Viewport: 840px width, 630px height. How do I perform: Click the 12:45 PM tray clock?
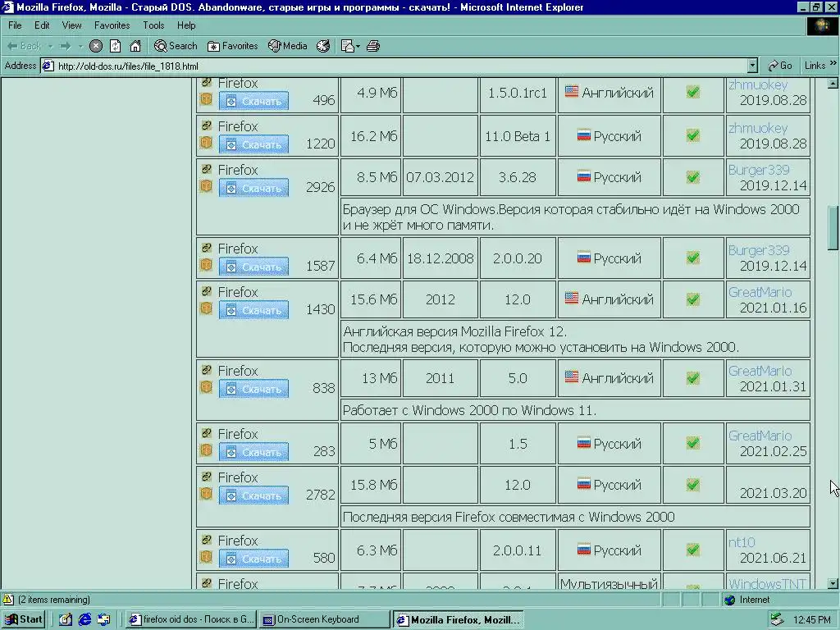pyautogui.click(x=811, y=620)
